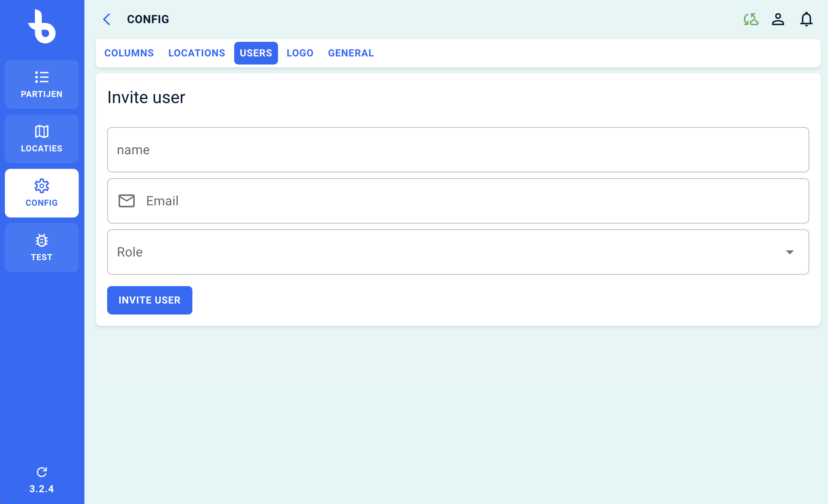Click the green cloud sync icon
The height and width of the screenshot is (504, 828).
[x=751, y=19]
